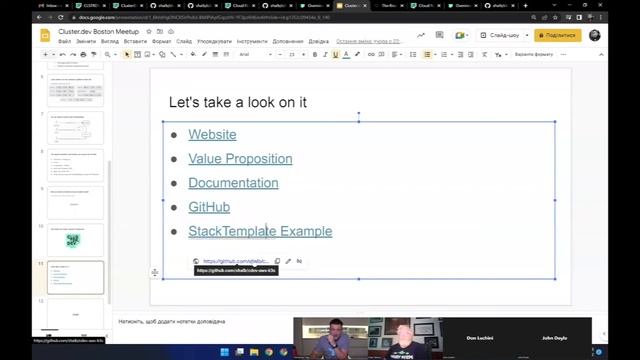
Task: Star the Cluster.dev Boston Meetup presentation
Action: point(149,31)
